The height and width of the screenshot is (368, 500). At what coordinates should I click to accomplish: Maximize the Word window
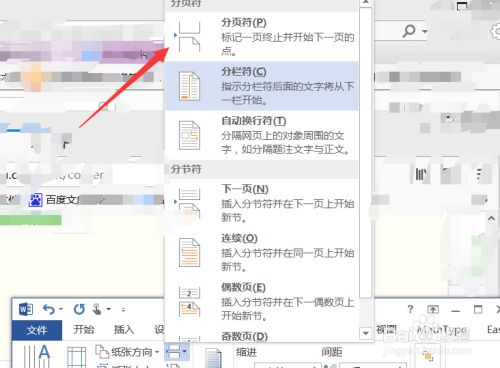pyautogui.click(x=478, y=310)
